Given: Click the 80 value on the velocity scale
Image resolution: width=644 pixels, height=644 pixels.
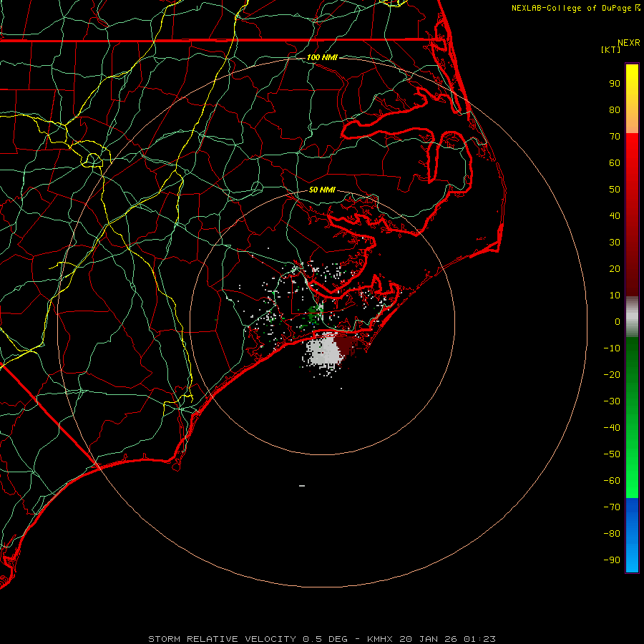Looking at the screenshot, I should click(x=615, y=109).
